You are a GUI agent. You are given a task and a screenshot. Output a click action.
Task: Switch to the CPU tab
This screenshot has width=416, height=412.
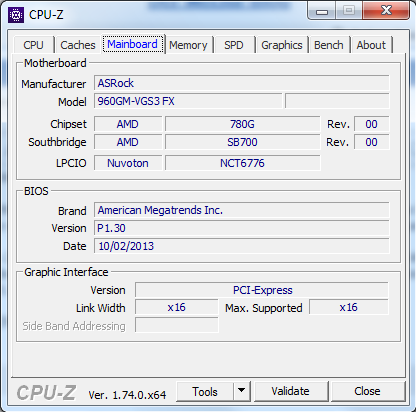click(x=33, y=45)
